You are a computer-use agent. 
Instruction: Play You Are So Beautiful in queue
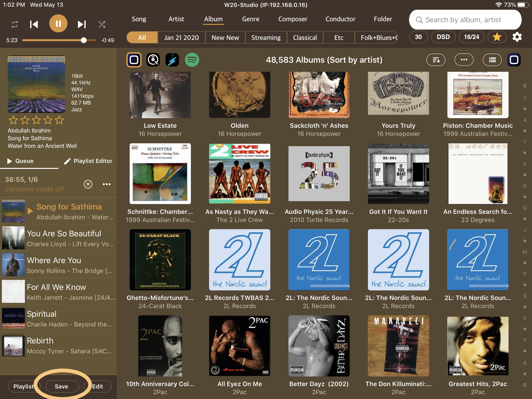pos(58,238)
